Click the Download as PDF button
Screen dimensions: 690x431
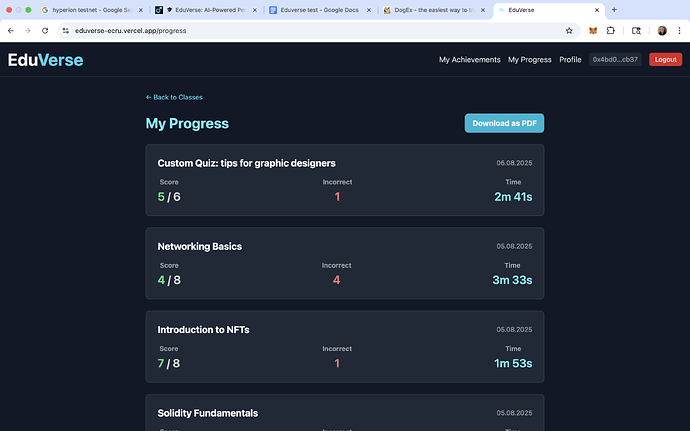click(x=504, y=123)
